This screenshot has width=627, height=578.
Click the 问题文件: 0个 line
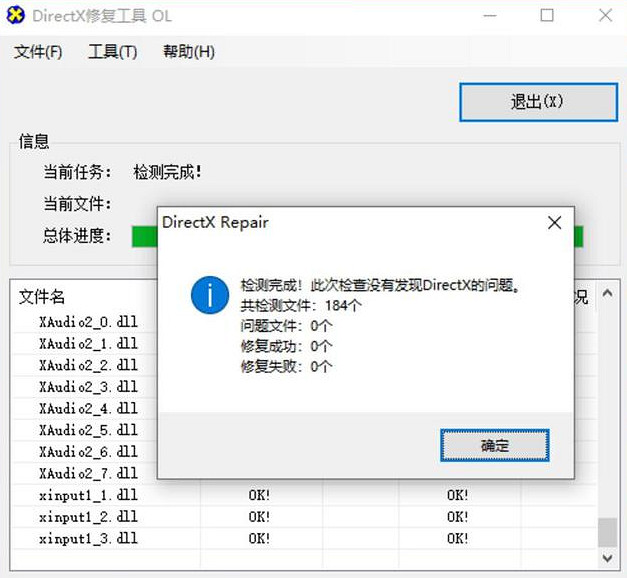point(286,326)
